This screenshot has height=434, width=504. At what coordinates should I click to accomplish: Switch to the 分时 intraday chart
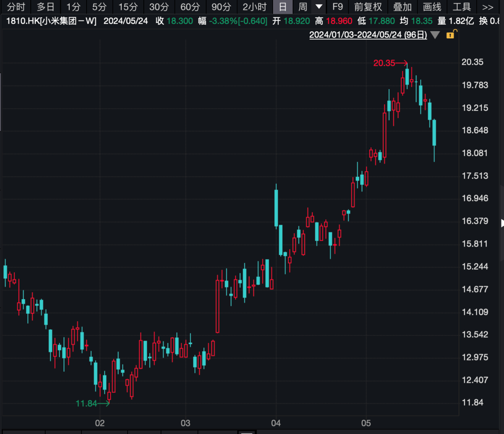point(16,7)
